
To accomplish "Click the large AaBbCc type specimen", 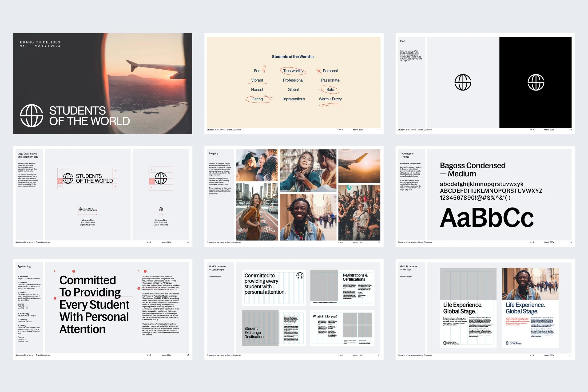I will coord(486,218).
